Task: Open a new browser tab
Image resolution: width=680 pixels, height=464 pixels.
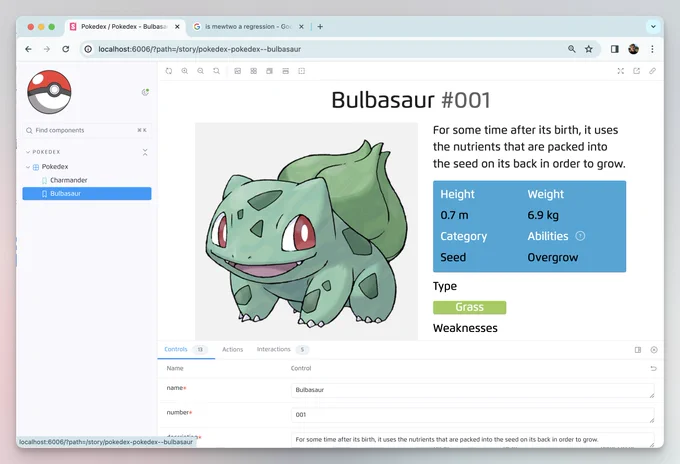Action: click(x=320, y=26)
